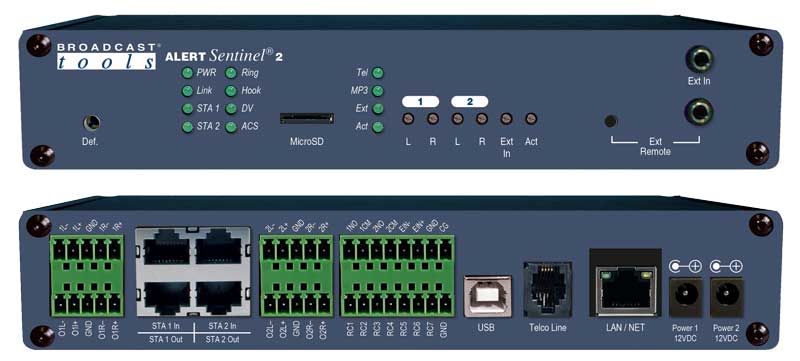The height and width of the screenshot is (361, 800).
Task: Click the MicroSD card slot
Action: click(307, 119)
